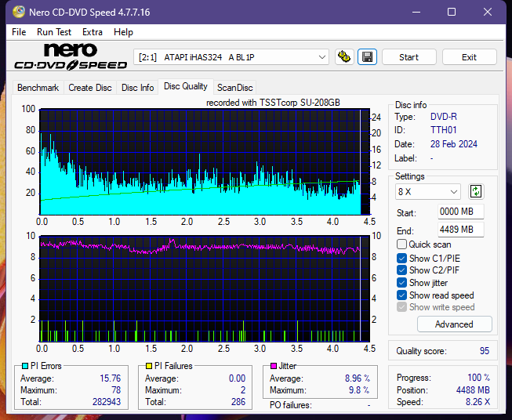Click the Start button
Image resolution: width=512 pixels, height=420 pixels.
(x=409, y=57)
